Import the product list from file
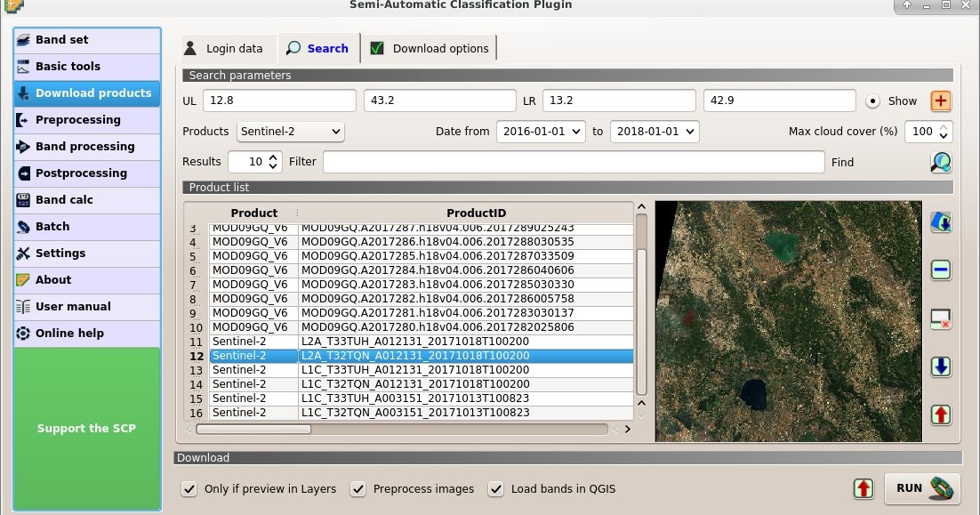Screen dimensions: 980x515 tap(940, 366)
